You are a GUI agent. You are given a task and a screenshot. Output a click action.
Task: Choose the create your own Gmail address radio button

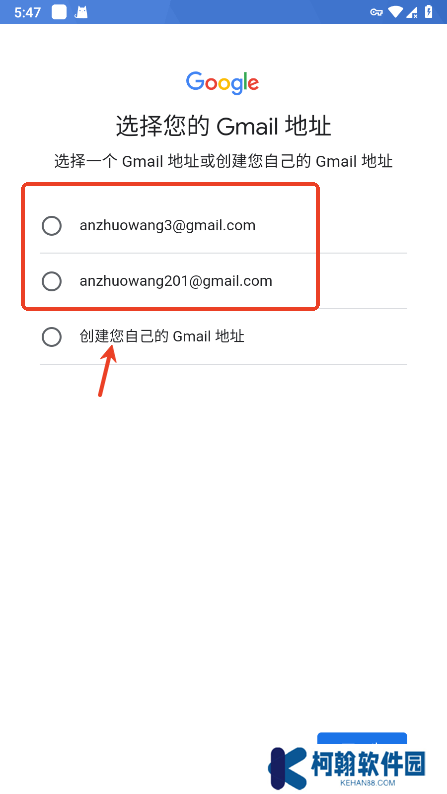pyautogui.click(x=52, y=337)
